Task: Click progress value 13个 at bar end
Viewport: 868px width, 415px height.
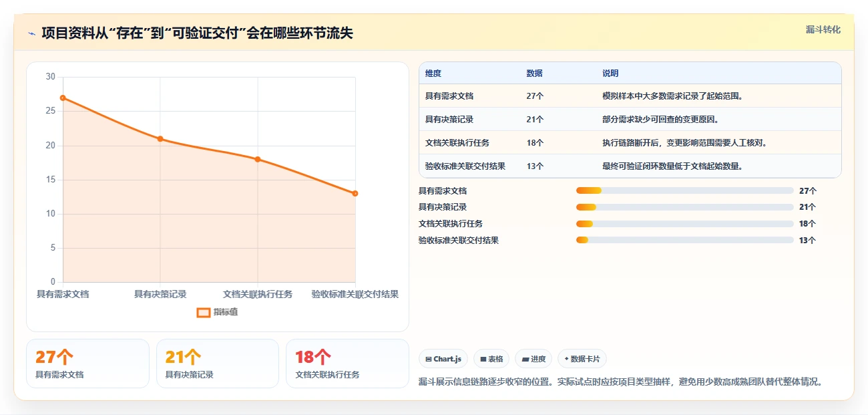Action: (807, 240)
